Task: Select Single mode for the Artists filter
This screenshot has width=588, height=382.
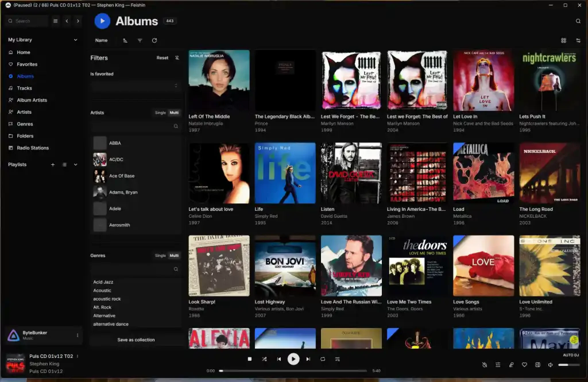Action: (x=160, y=113)
